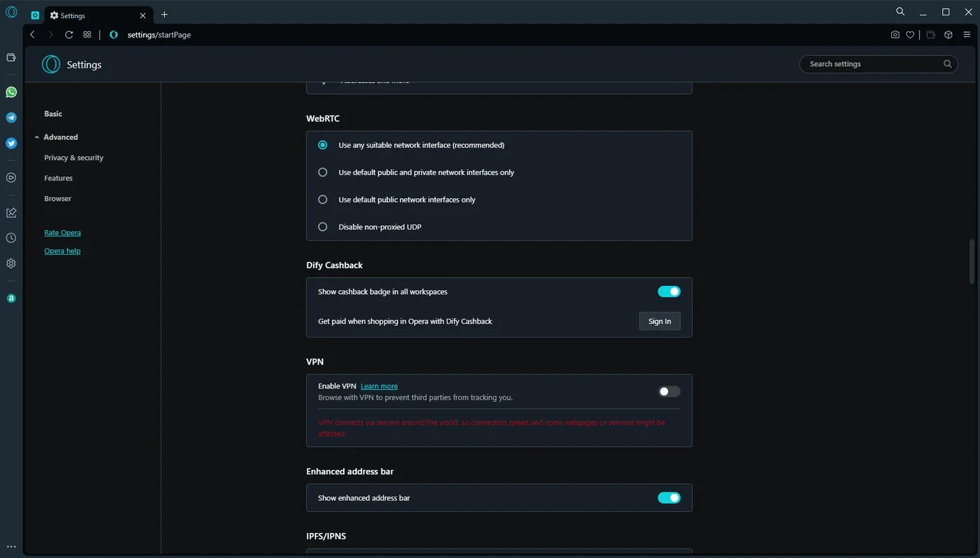Open the Settings gear in the sidebar
Image resolution: width=980 pixels, height=558 pixels.
click(11, 264)
